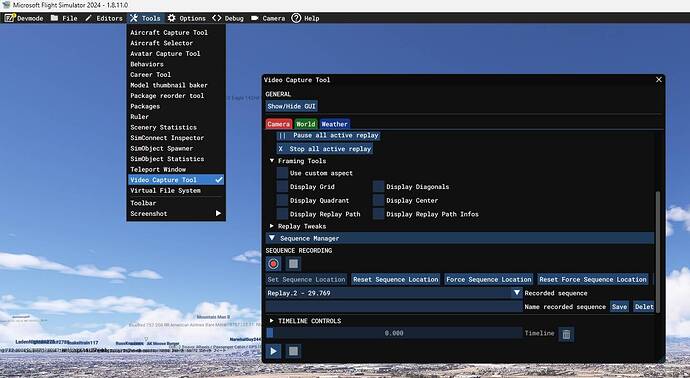Screen dimensions: 690x378
Task: Expand the TIMELINE CONTROLS section
Action: pos(272,321)
